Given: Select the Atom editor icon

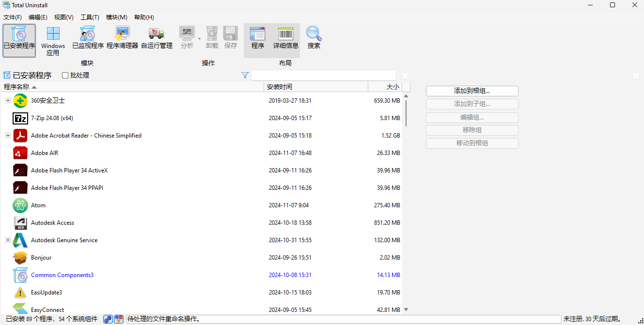Looking at the screenshot, I should (x=20, y=205).
